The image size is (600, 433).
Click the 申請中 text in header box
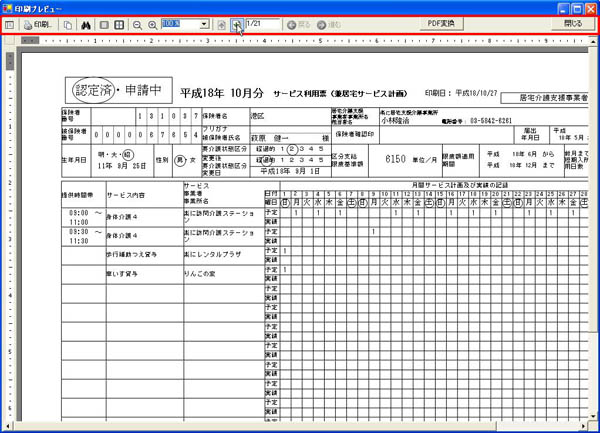(144, 90)
